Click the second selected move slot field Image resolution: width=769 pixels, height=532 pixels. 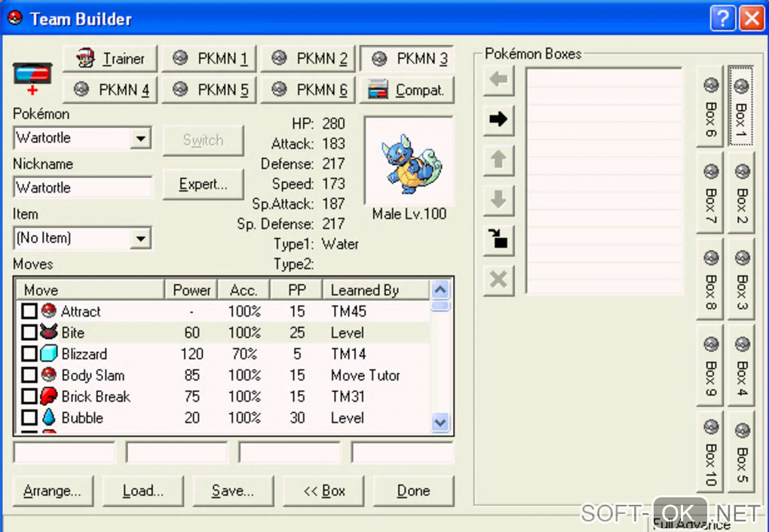[177, 453]
